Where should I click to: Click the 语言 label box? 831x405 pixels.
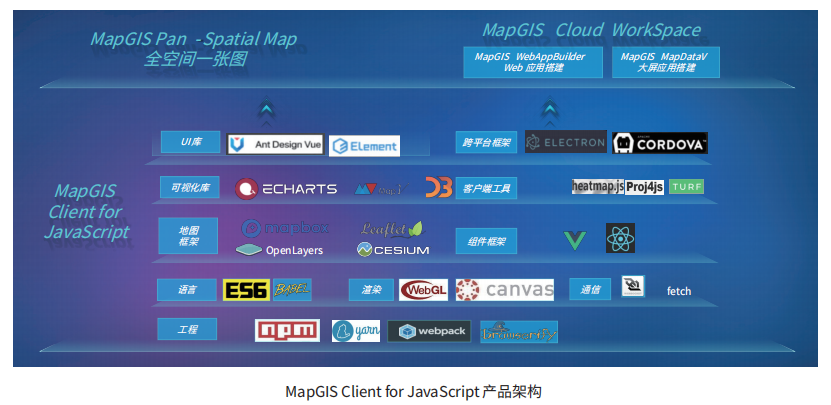coord(187,290)
